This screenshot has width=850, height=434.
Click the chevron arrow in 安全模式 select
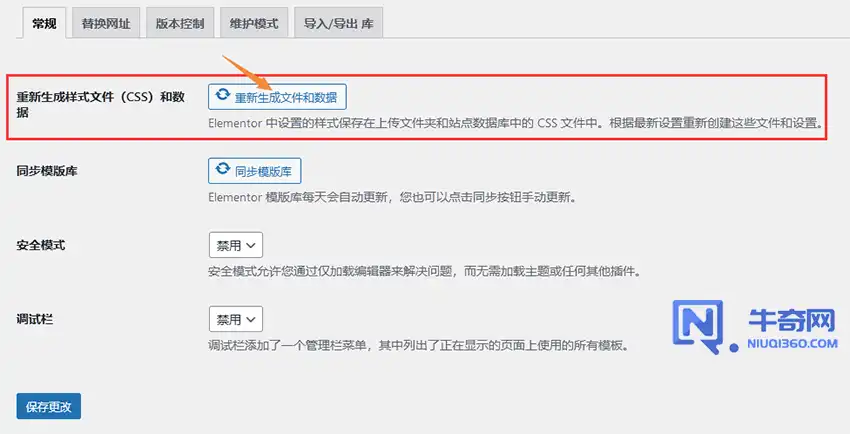click(x=250, y=245)
